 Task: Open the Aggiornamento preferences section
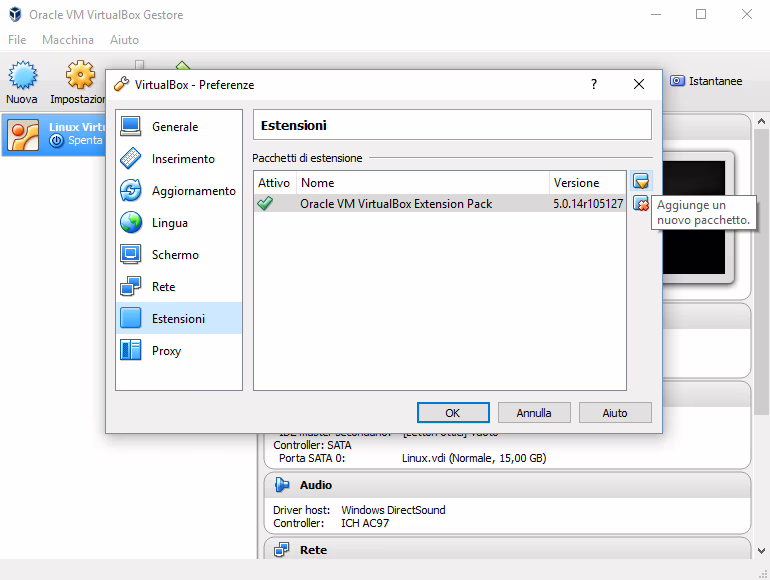179,191
